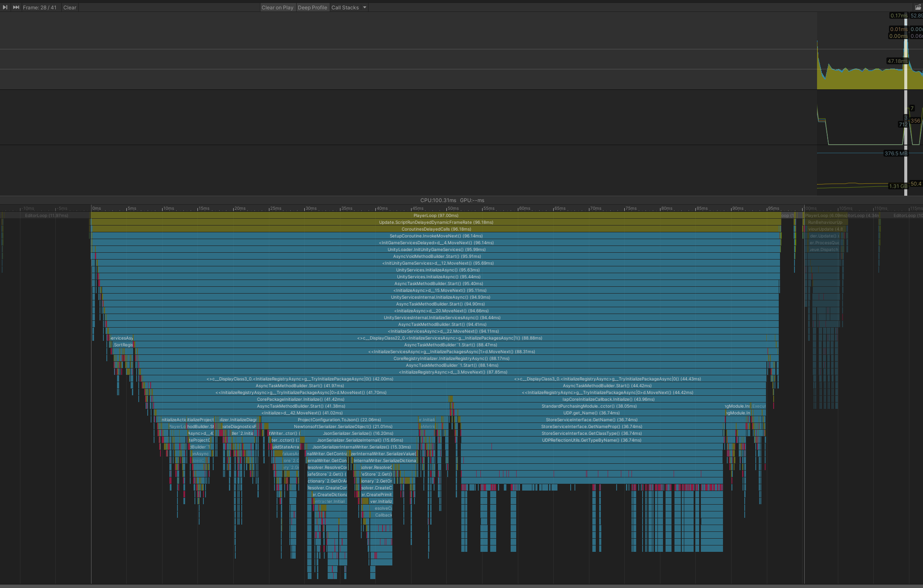
Task: Click the load profile data folder icon
Action: pyautogui.click(x=917, y=7)
